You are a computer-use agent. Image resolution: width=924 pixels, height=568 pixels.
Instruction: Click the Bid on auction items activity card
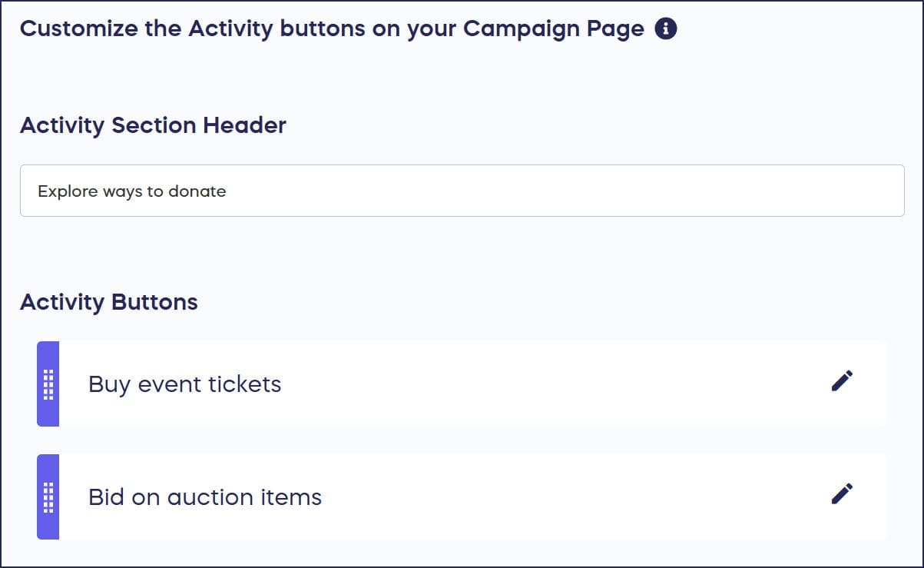(538, 497)
